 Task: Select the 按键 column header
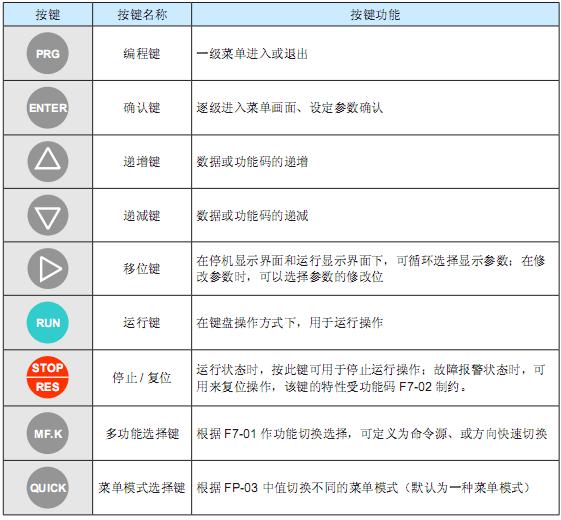pyautogui.click(x=48, y=14)
